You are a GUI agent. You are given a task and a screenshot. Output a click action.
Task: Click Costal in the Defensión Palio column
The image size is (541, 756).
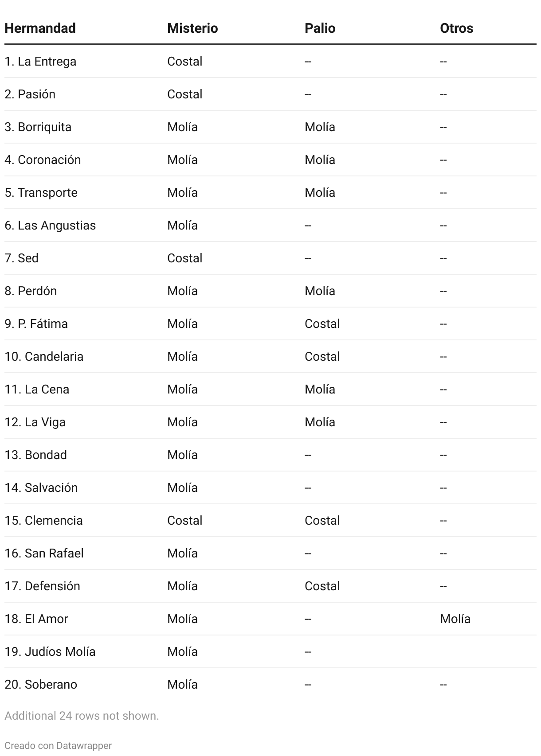pos(322,586)
